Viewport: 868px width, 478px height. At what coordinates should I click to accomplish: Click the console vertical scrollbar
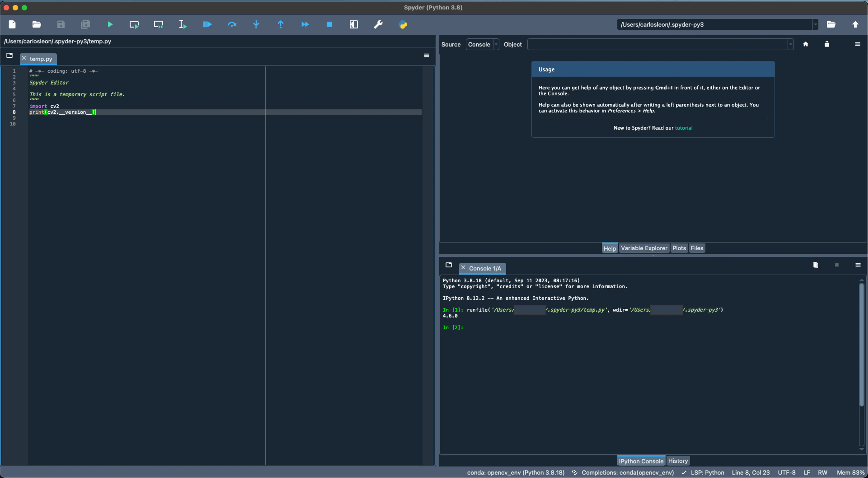tap(861, 345)
